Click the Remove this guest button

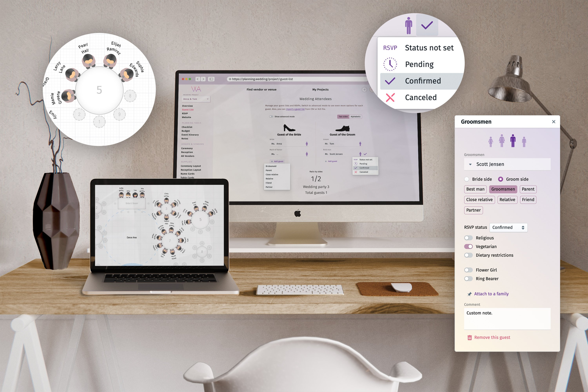[x=489, y=337]
